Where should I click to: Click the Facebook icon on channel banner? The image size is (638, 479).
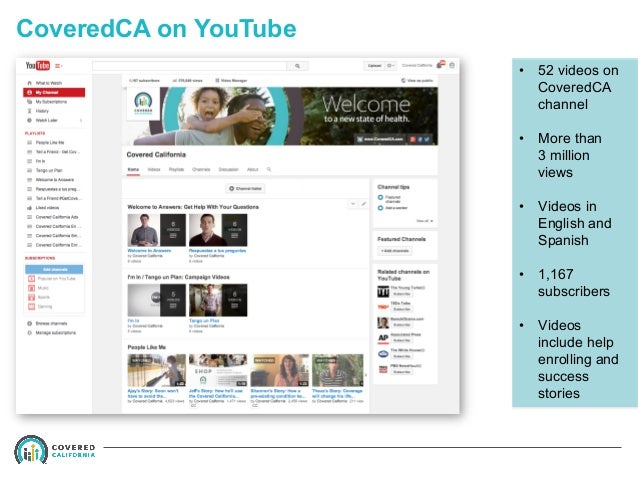(x=420, y=139)
